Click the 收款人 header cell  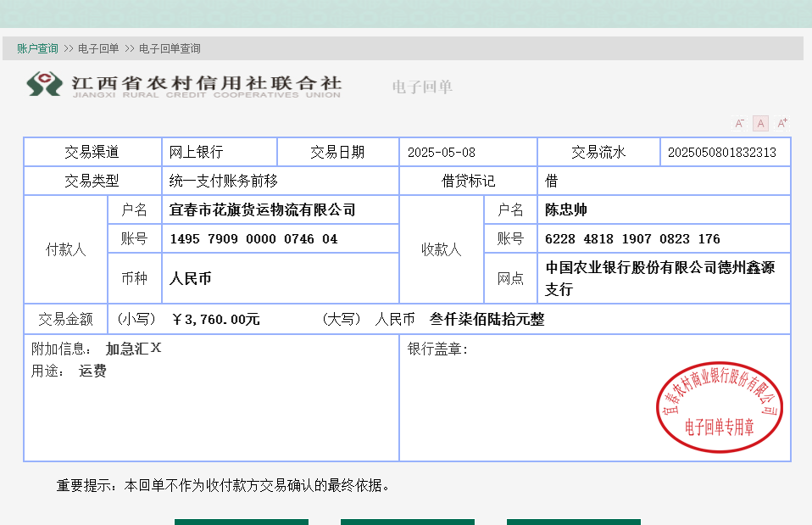pyautogui.click(x=442, y=250)
